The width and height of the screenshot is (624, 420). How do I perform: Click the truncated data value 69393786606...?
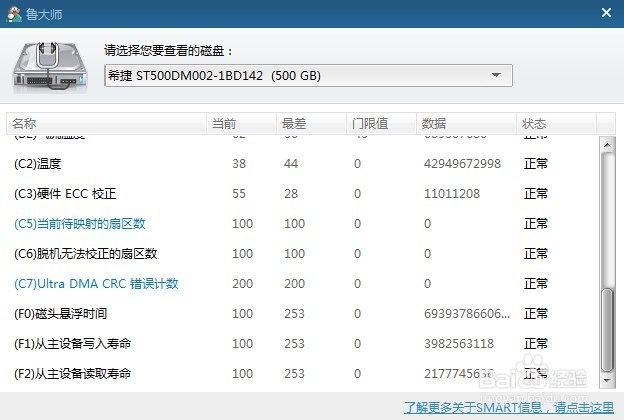(x=466, y=314)
